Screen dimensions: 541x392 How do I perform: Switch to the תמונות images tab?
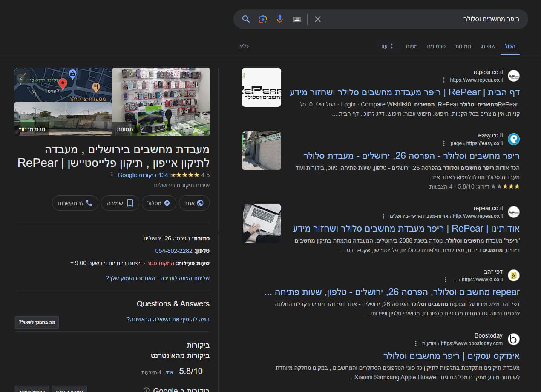(463, 46)
